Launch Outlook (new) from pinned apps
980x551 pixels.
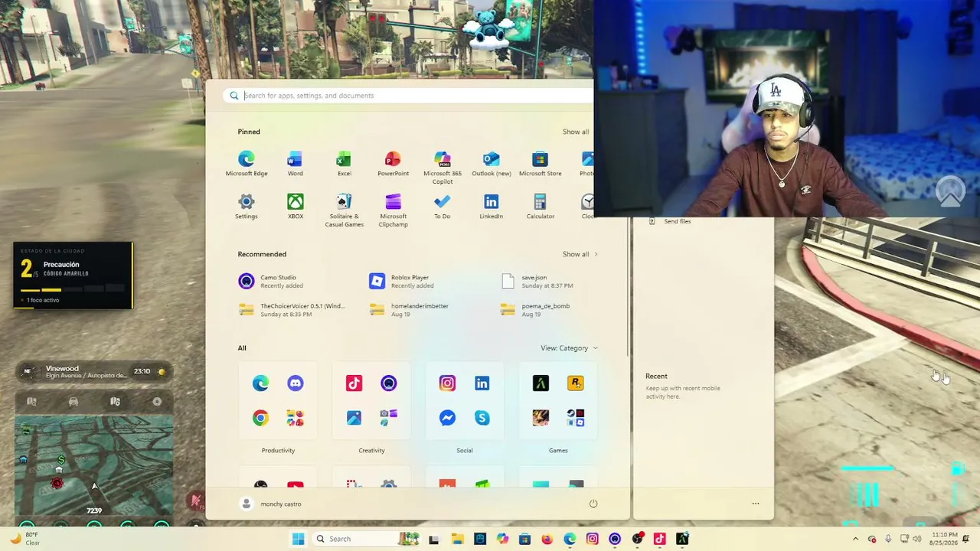491,164
